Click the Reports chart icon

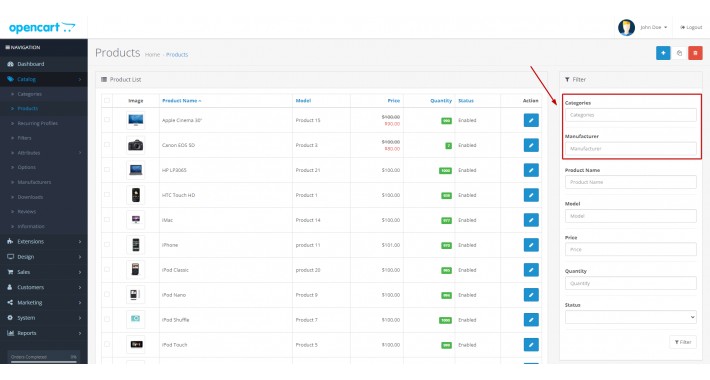coord(10,333)
